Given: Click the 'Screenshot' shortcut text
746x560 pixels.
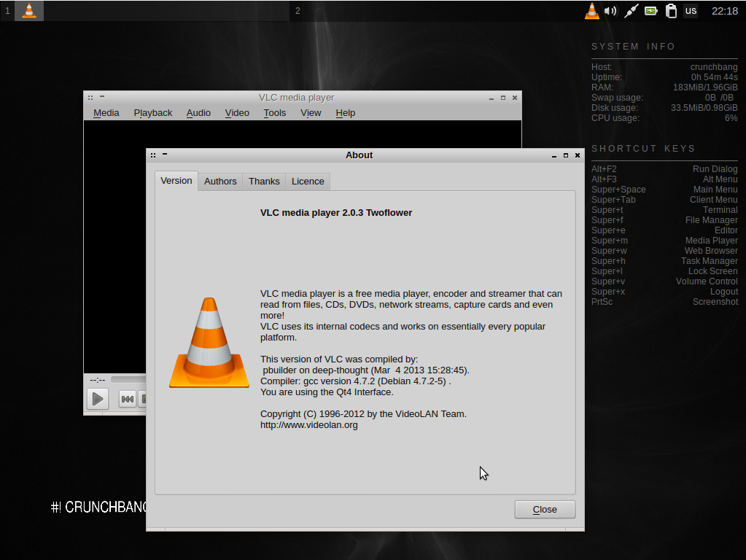Looking at the screenshot, I should click(715, 302).
